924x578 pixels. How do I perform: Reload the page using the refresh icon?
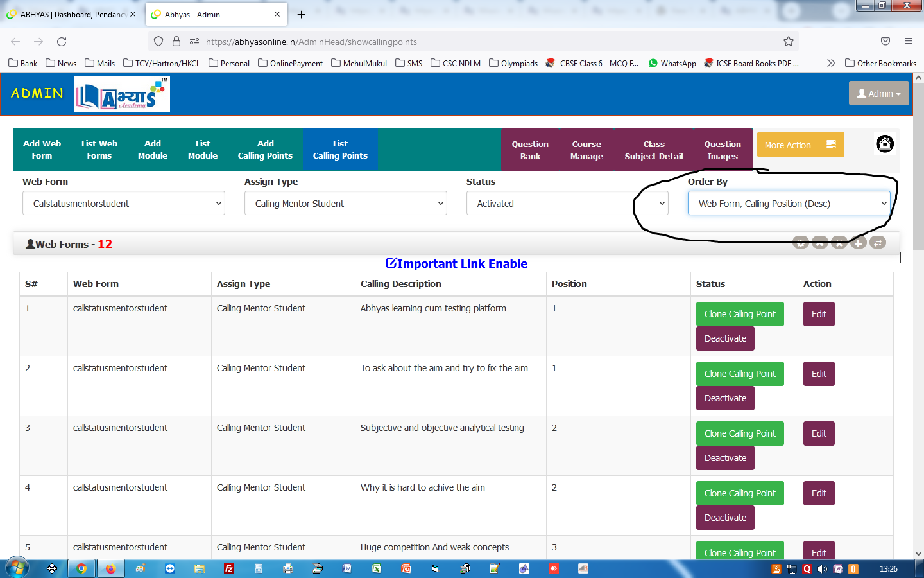[x=62, y=42]
